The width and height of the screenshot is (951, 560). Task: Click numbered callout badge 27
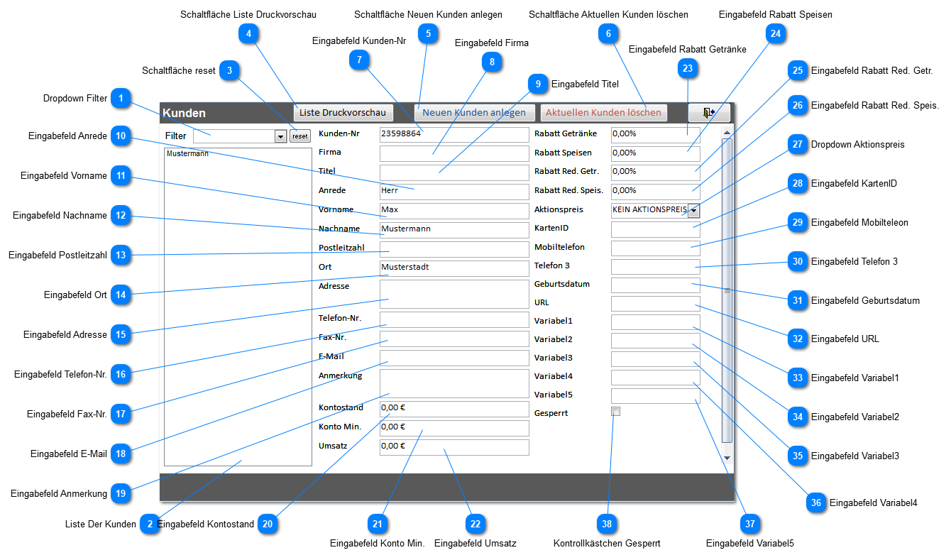[798, 144]
